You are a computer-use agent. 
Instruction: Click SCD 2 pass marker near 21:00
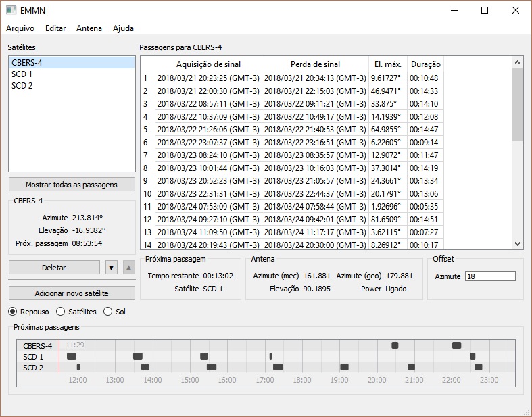click(411, 367)
